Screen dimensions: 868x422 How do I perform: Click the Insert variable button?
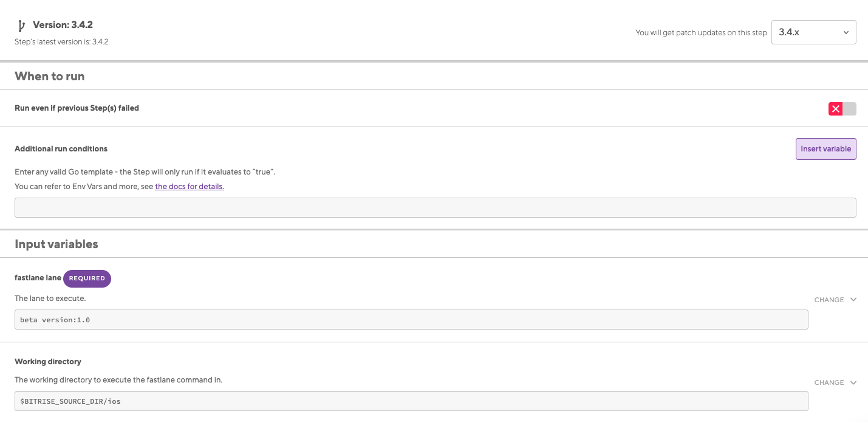(x=825, y=149)
